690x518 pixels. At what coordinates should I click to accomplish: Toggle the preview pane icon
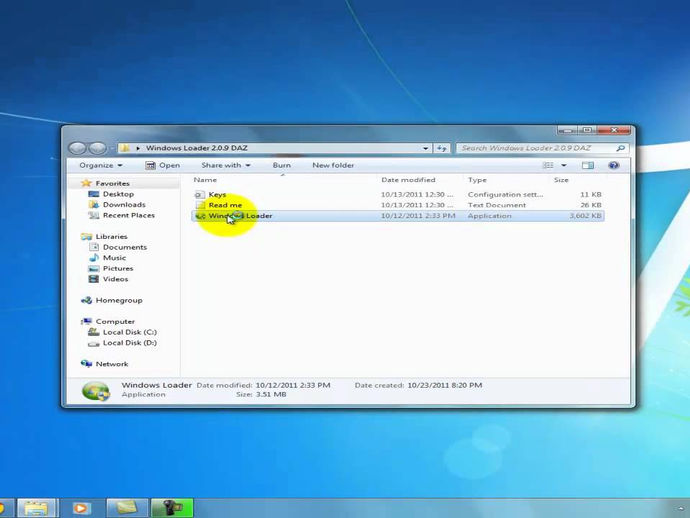click(588, 165)
